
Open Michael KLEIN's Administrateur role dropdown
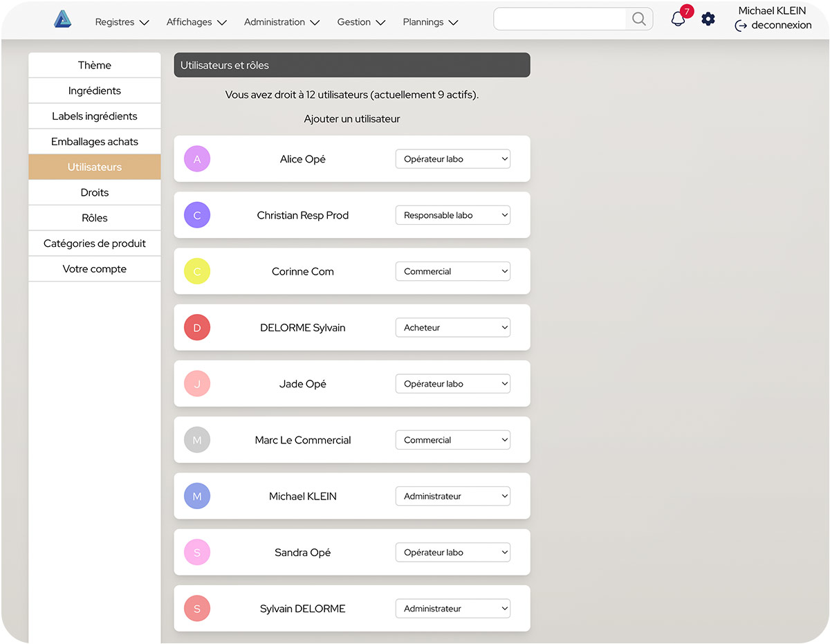(x=452, y=496)
